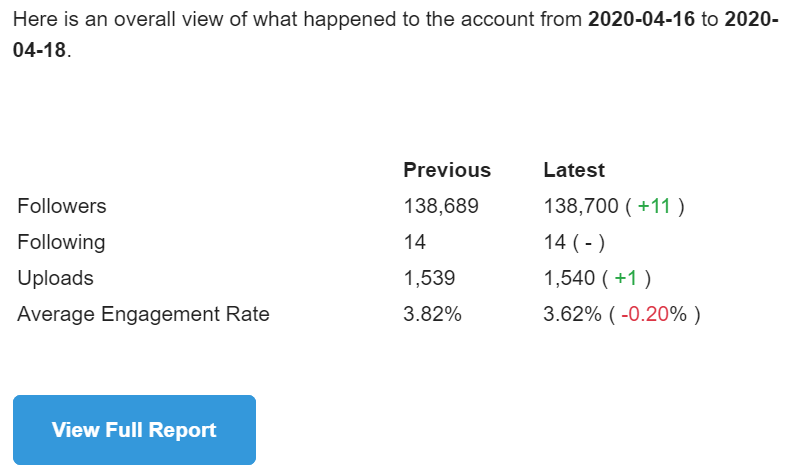Viewport: 791px width, 469px height.
Task: Click the latest followers value 138,700
Action: point(581,206)
